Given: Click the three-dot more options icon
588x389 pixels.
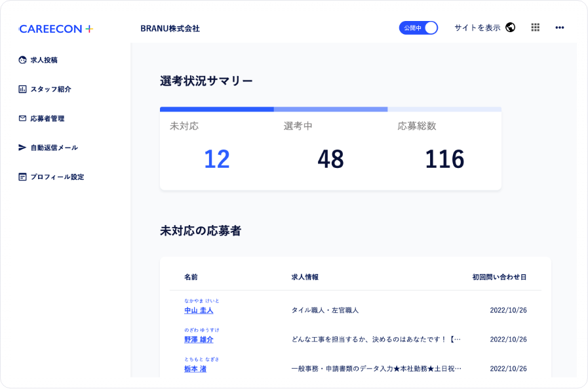Looking at the screenshot, I should pos(559,27).
